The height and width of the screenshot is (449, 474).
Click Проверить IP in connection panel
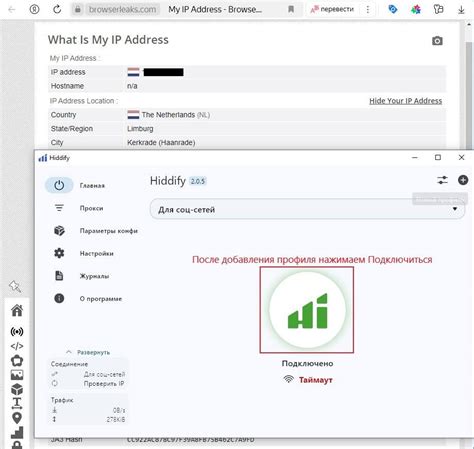pos(104,384)
